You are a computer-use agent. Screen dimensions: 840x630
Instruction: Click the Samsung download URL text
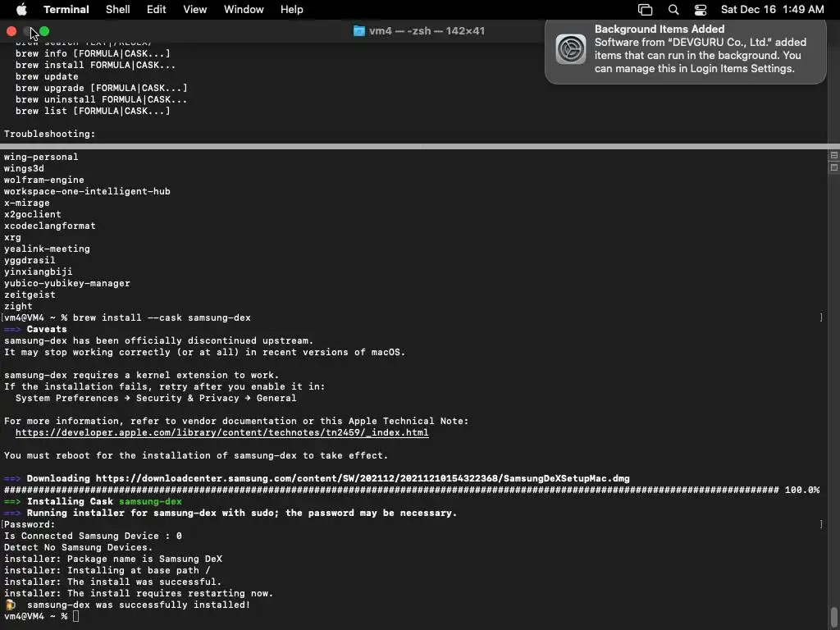tap(363, 478)
